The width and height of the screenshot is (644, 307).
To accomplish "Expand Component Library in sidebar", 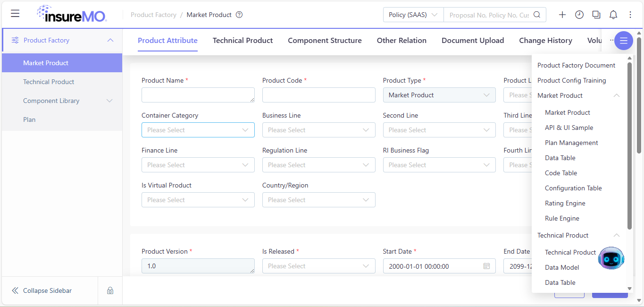I will [x=109, y=101].
